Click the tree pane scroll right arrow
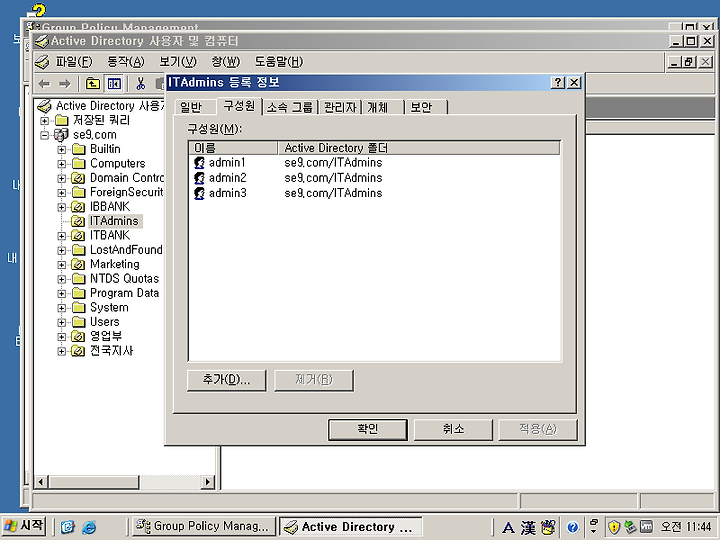The width and height of the screenshot is (720, 540). point(208,482)
